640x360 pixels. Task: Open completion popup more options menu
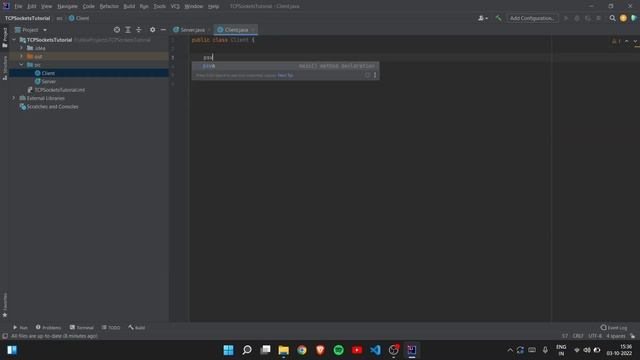[x=375, y=75]
